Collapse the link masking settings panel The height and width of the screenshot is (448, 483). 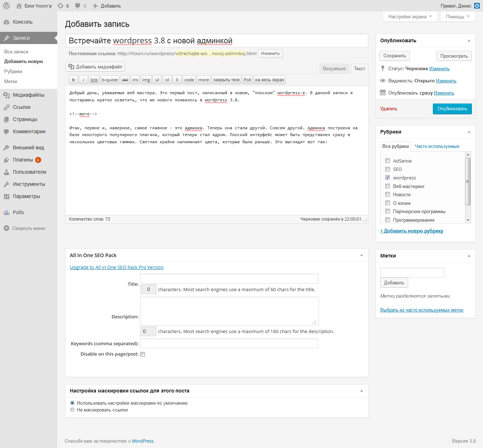362,391
